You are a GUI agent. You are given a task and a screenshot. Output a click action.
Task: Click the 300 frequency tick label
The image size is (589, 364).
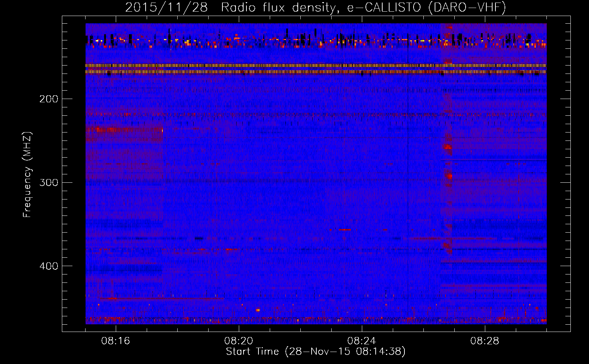tap(49, 182)
